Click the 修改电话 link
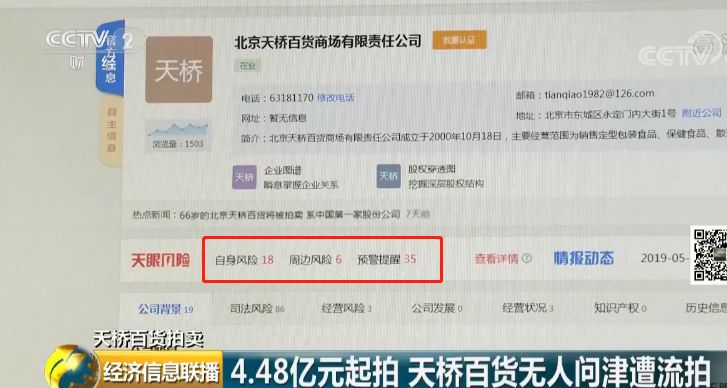Viewport: 727px width, 388px height. point(336,98)
